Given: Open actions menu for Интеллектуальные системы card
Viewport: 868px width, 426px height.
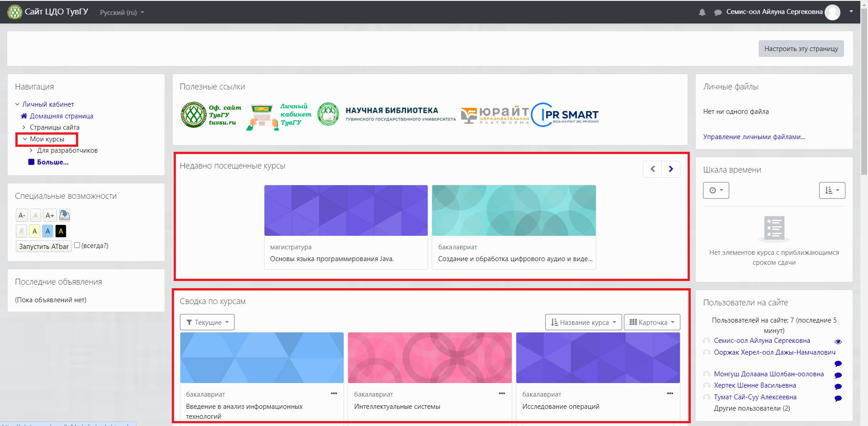Looking at the screenshot, I should 502,393.
